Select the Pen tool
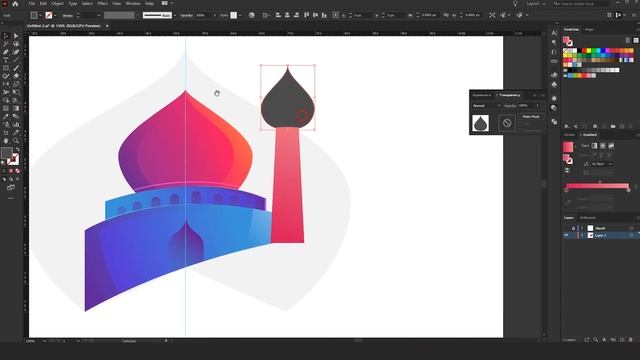 click(6, 52)
